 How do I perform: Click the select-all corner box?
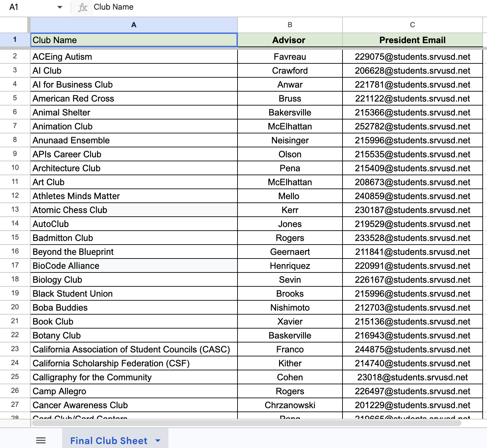coord(15,25)
